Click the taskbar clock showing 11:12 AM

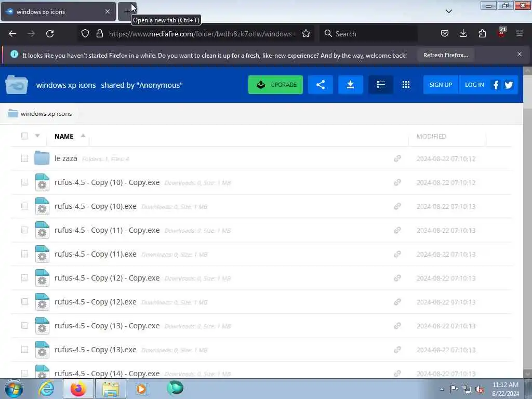505,389
